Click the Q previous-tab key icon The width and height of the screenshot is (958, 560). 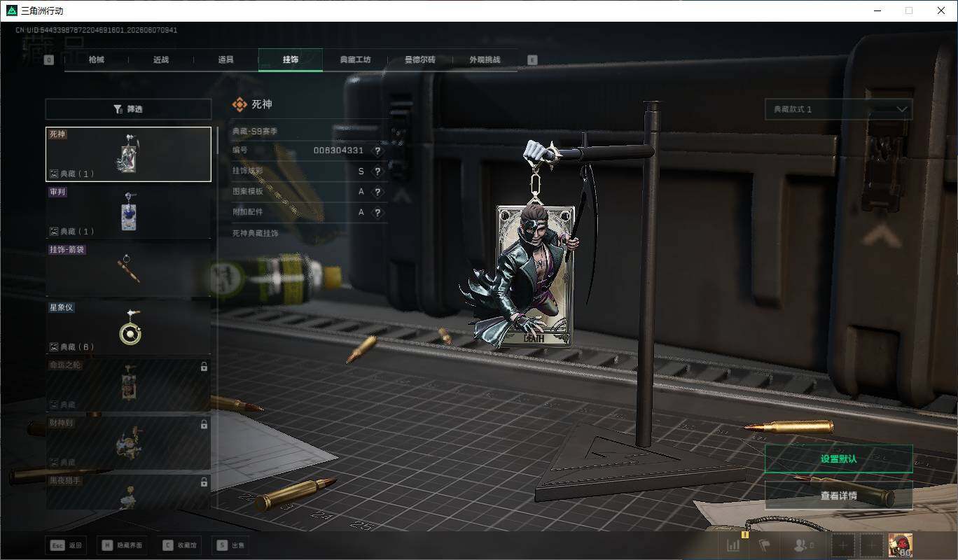click(x=49, y=59)
